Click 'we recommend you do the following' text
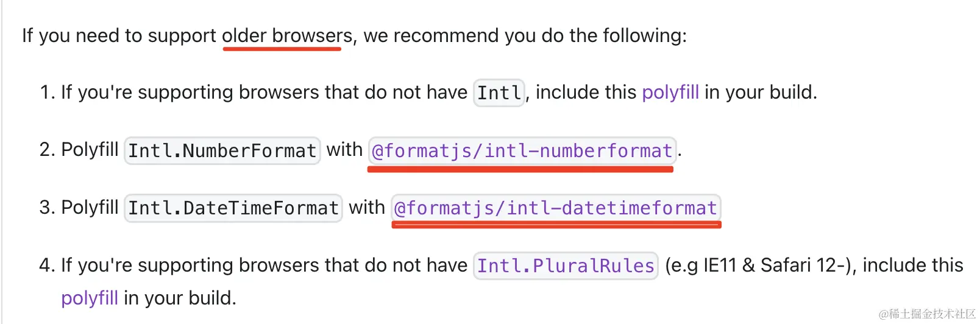The image size is (980, 324). 524,36
